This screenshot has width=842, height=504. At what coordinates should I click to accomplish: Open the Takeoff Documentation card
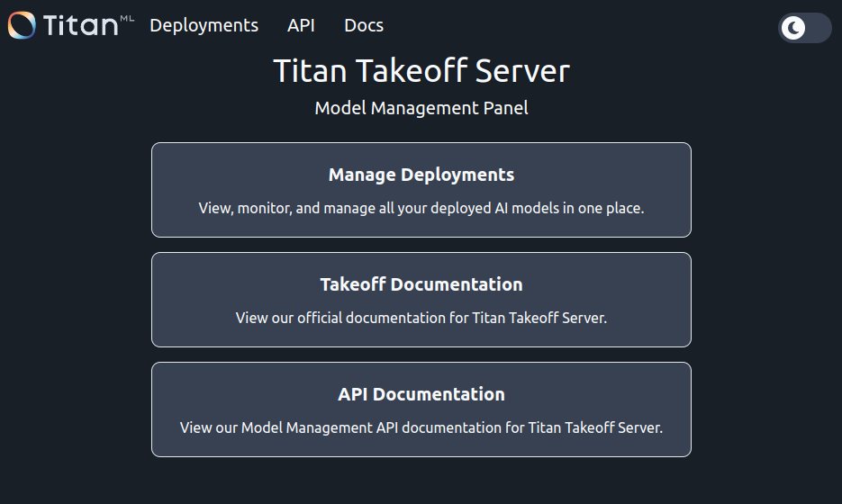tap(421, 300)
